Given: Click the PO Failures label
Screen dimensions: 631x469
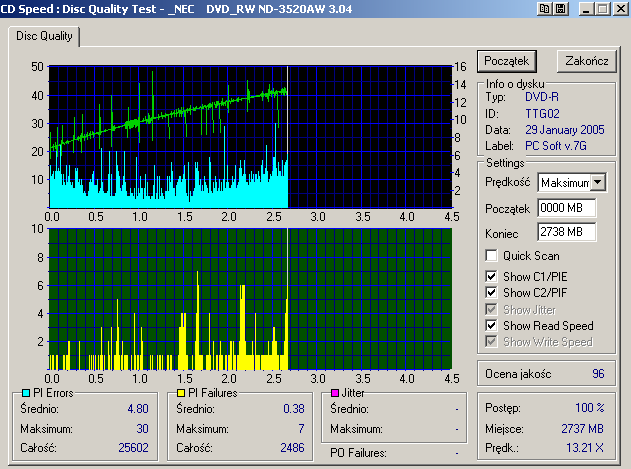Looking at the screenshot, I should [x=358, y=453].
